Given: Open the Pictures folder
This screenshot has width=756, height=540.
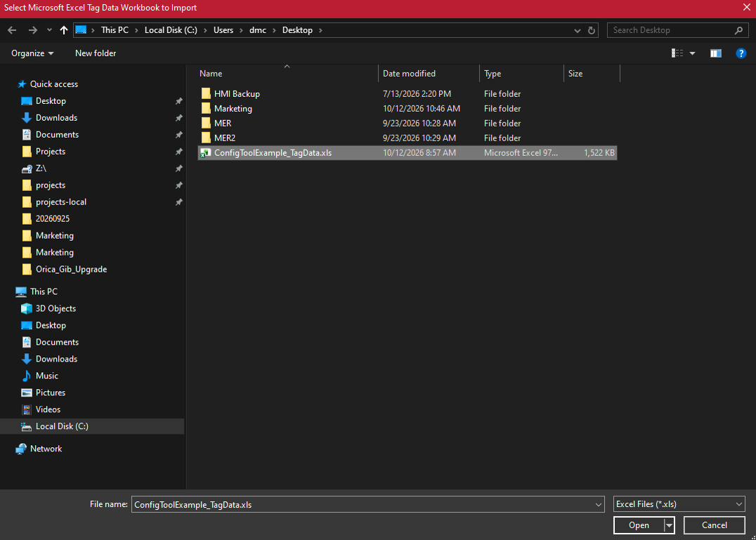Looking at the screenshot, I should tap(50, 393).
